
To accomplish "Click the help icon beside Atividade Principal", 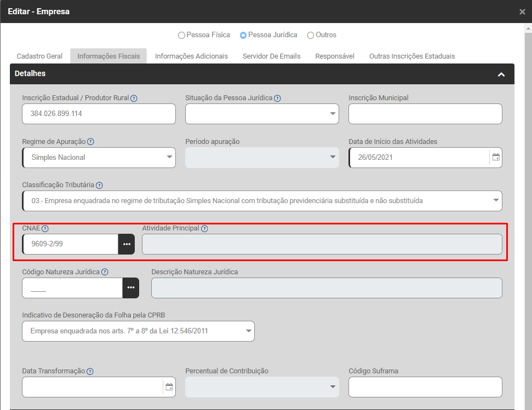I will 204,229.
